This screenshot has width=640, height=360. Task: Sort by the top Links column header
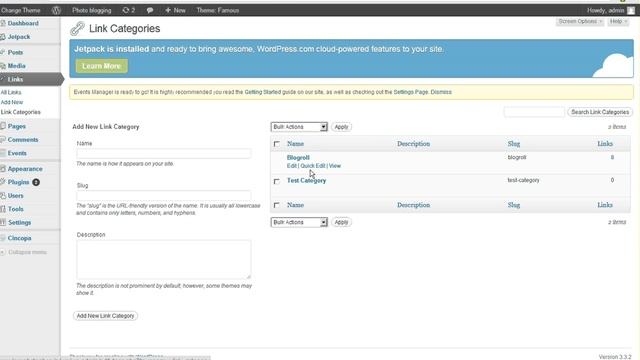point(605,144)
